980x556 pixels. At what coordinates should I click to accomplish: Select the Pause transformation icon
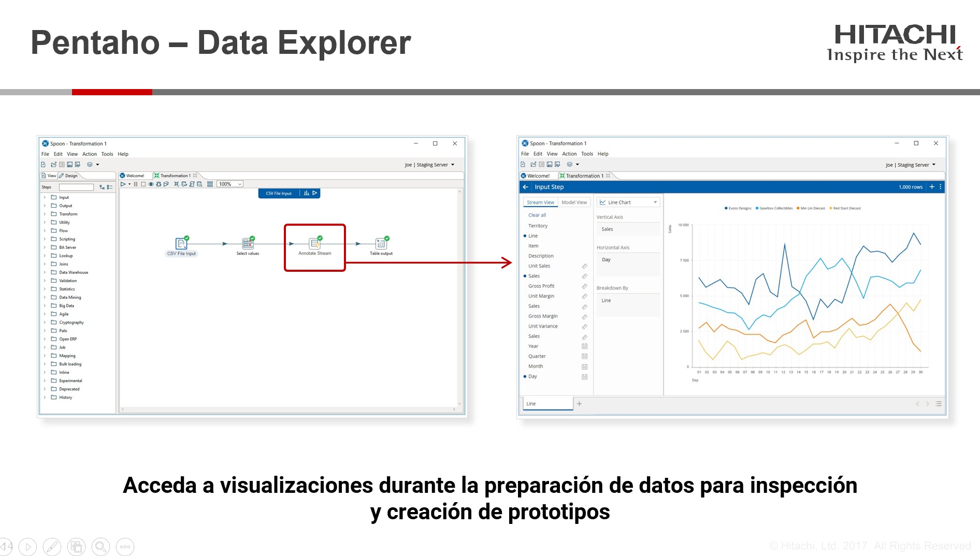click(136, 184)
